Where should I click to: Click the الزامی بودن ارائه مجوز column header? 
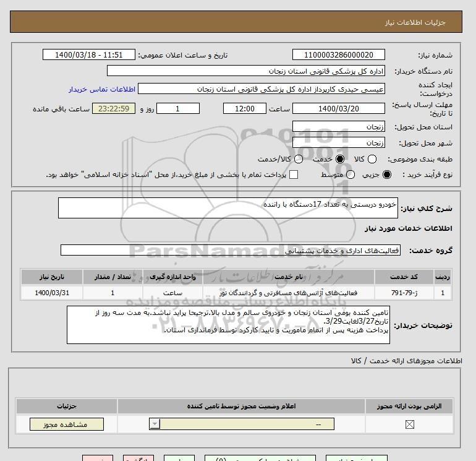(409, 406)
